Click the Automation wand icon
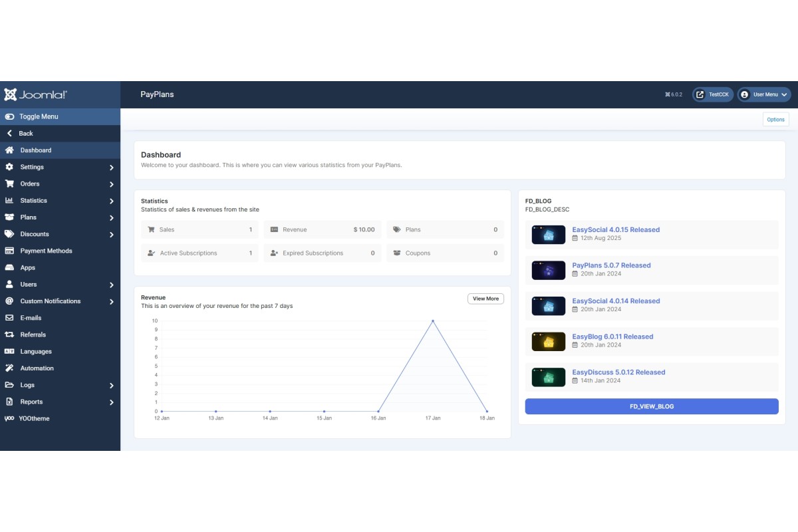This screenshot has width=798, height=532. 9,368
